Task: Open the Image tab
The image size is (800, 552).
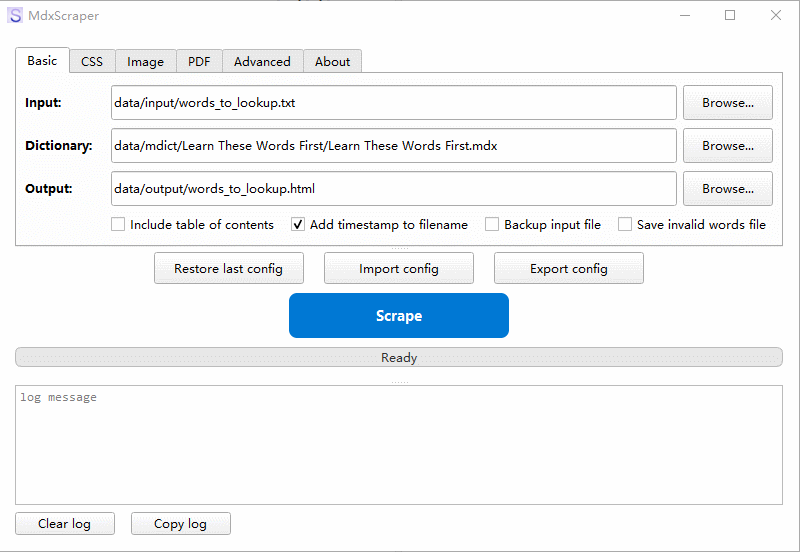Action: click(x=145, y=61)
